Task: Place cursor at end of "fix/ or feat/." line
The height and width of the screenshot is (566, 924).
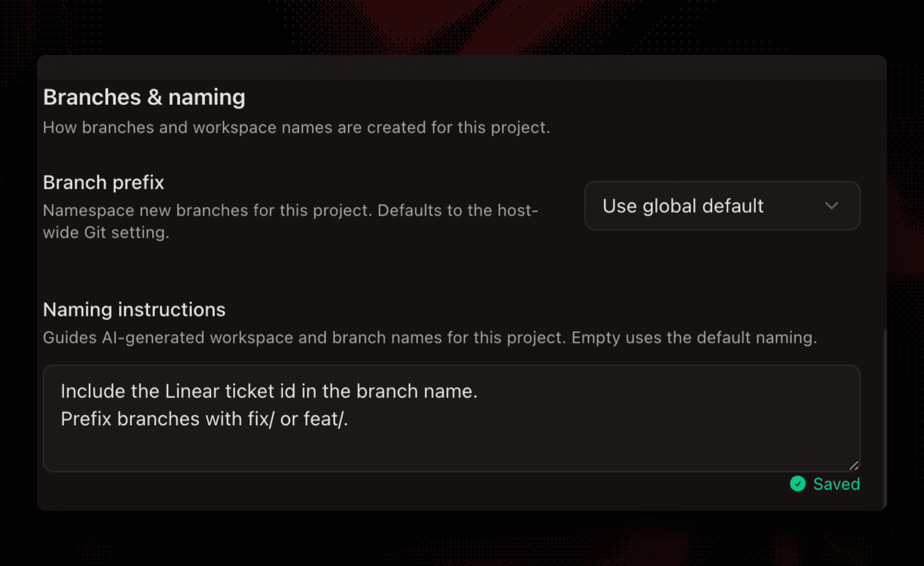Action: (349, 419)
